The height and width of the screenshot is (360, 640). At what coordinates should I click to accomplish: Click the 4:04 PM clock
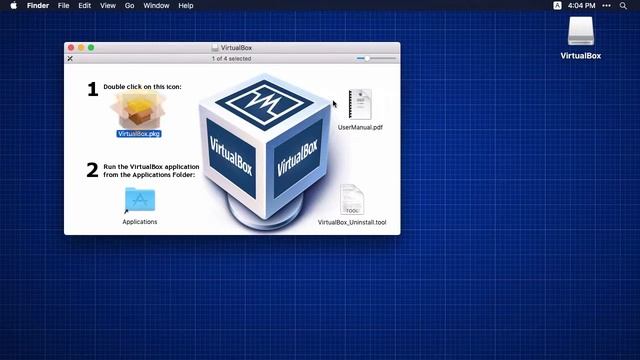(582, 6)
